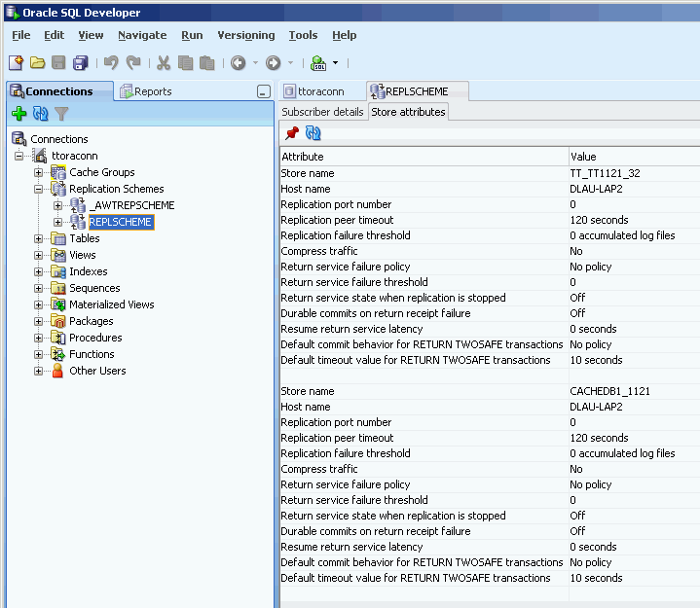Click the Save All toolbar icon
700x608 pixels.
81,63
